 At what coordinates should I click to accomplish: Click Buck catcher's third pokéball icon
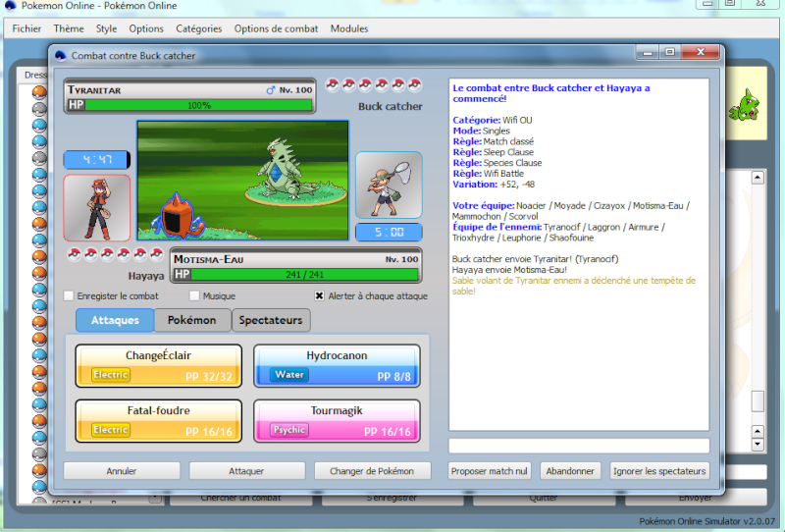365,84
